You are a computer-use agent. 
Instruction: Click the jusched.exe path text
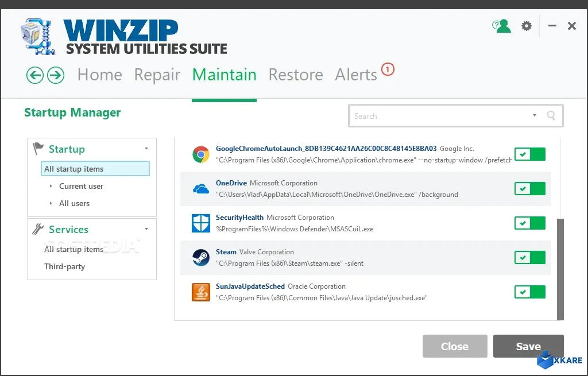pos(322,298)
